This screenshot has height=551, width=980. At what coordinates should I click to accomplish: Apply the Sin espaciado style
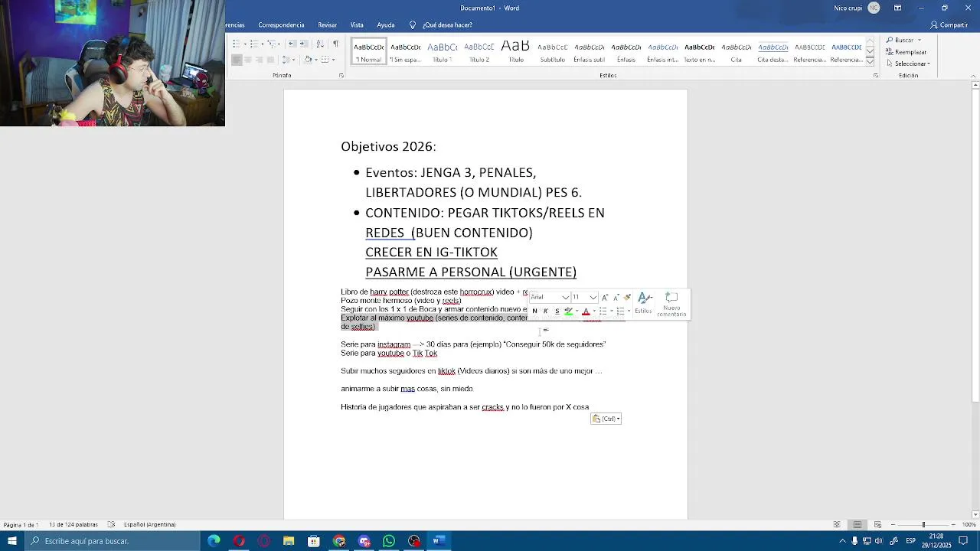pyautogui.click(x=405, y=51)
